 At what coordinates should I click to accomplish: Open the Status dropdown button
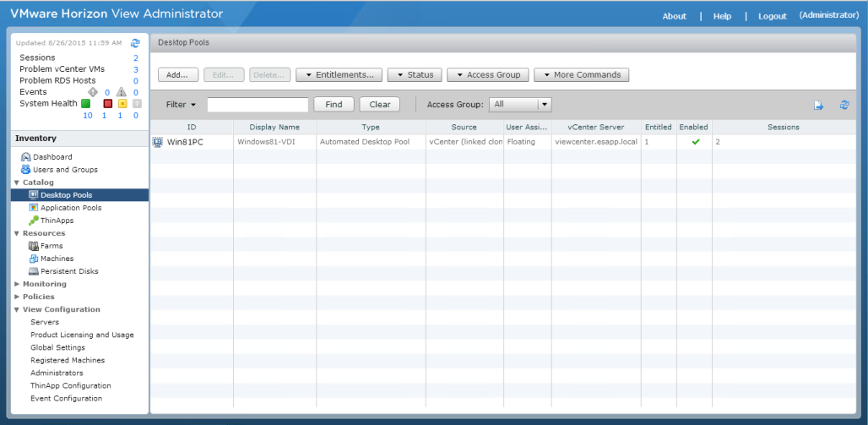415,75
